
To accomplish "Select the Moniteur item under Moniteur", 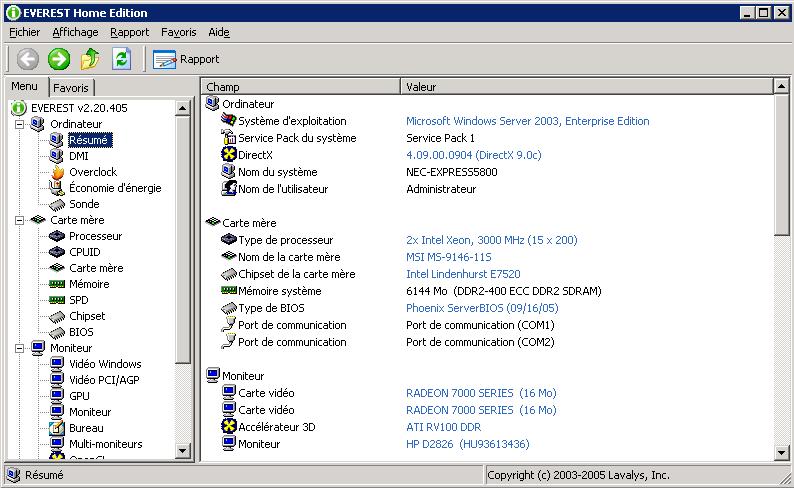I will [90, 412].
